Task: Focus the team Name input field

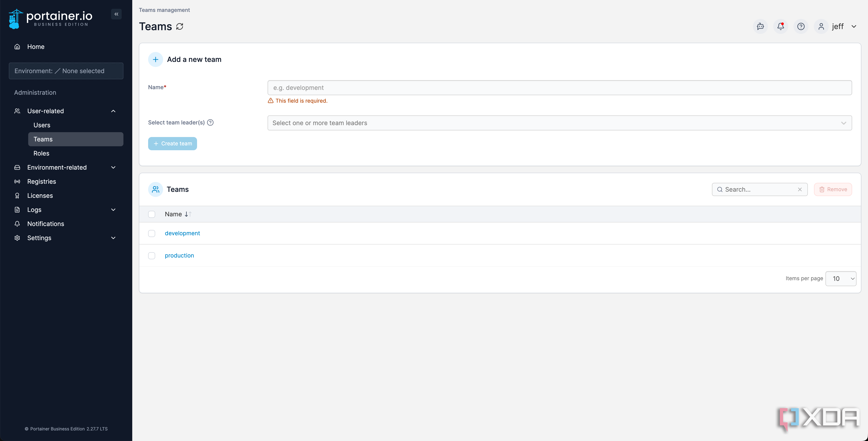Action: [x=559, y=87]
